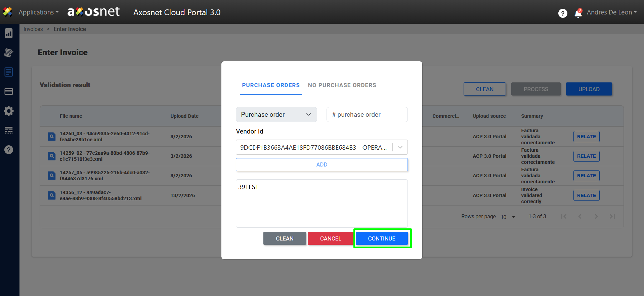Open the Vendor Id dropdown arrow

point(400,147)
